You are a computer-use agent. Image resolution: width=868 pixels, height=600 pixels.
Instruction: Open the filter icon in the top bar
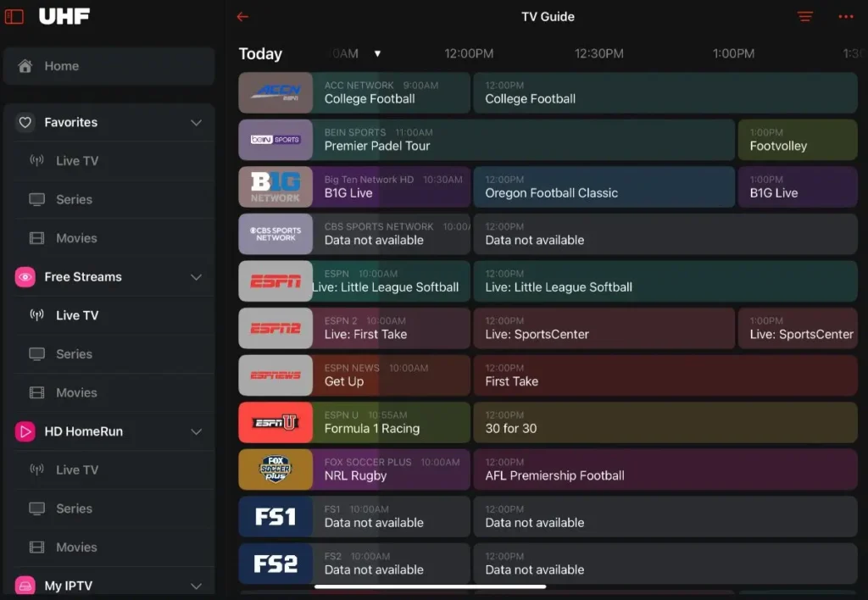[804, 16]
